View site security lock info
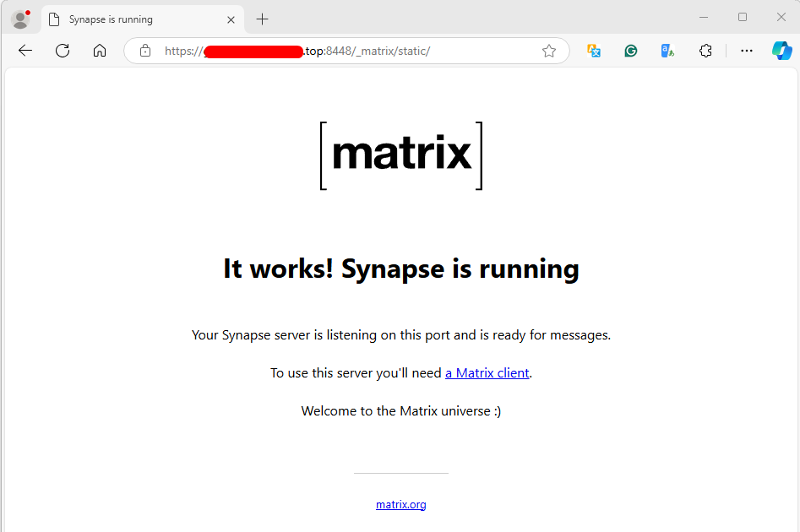This screenshot has width=800, height=532. click(x=145, y=51)
